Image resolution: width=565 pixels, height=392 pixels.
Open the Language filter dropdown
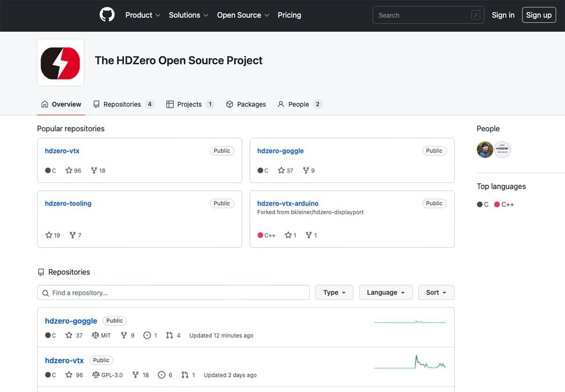[x=386, y=293]
